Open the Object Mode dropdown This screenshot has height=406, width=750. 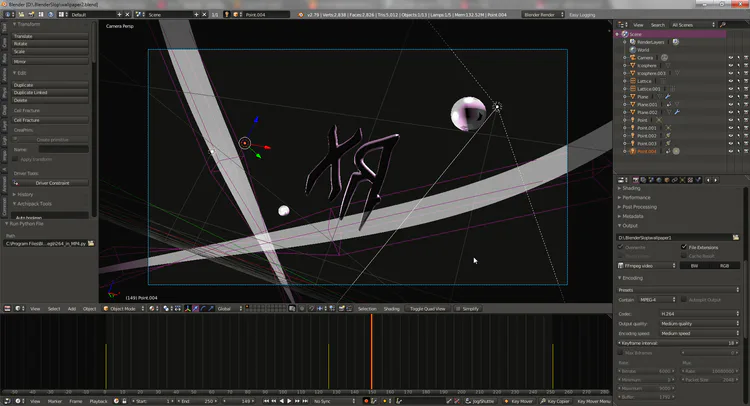pyautogui.click(x=123, y=308)
